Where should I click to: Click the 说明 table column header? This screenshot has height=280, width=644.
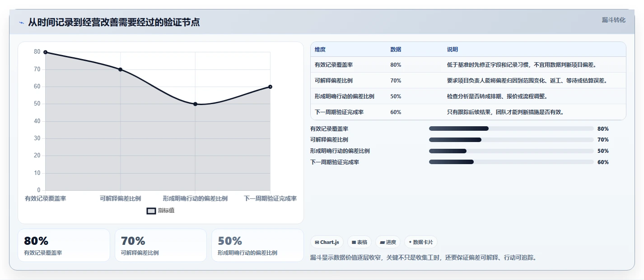[453, 49]
